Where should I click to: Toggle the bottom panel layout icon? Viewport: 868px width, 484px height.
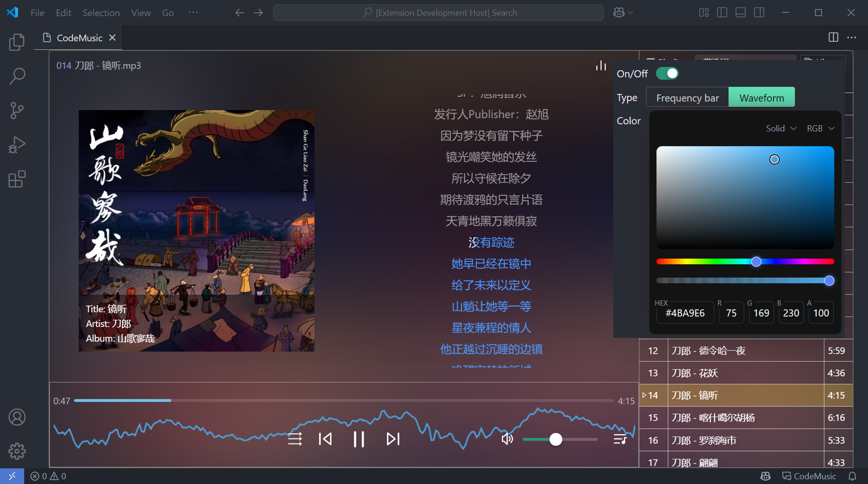tap(740, 13)
